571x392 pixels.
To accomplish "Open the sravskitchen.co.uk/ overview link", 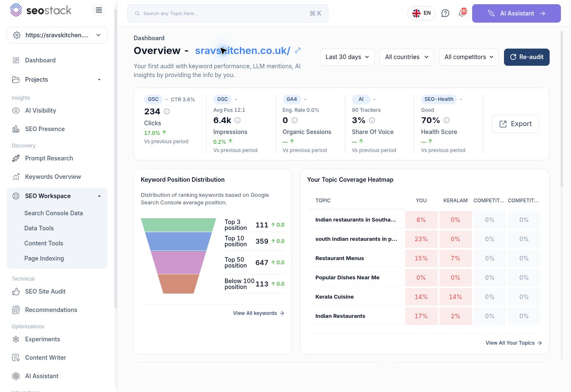I will click(x=243, y=51).
